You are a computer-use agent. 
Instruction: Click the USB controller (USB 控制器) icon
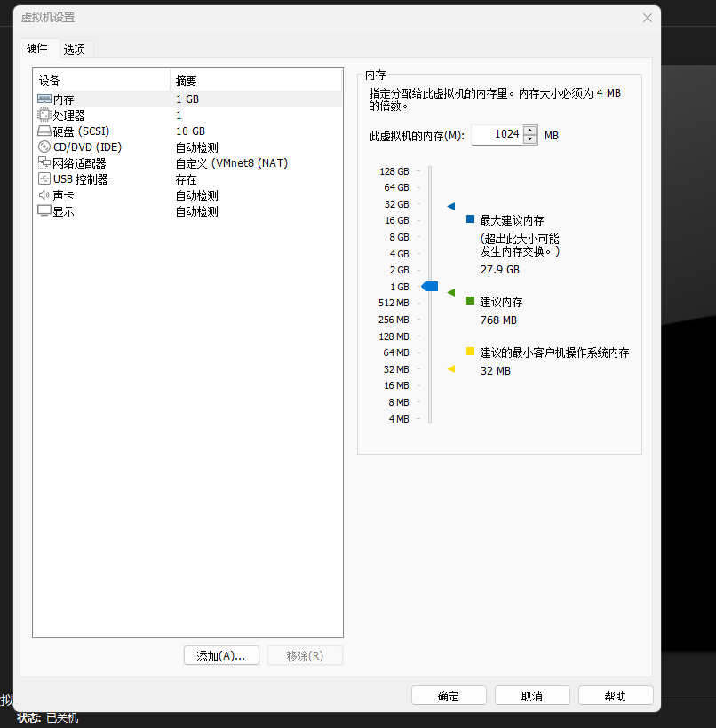44,178
